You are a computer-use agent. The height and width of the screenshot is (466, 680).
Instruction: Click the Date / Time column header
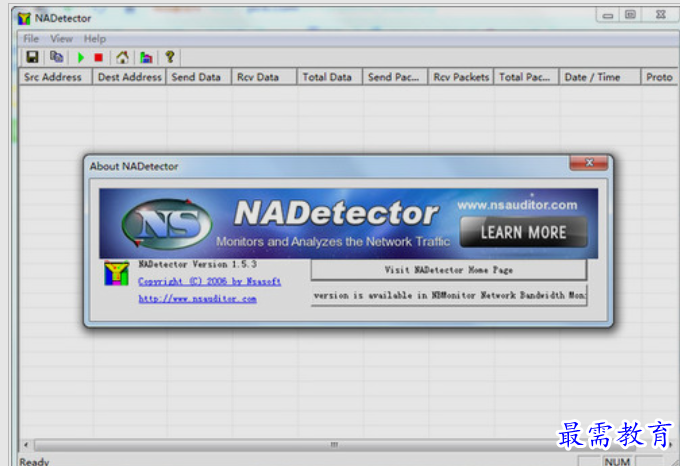600,77
